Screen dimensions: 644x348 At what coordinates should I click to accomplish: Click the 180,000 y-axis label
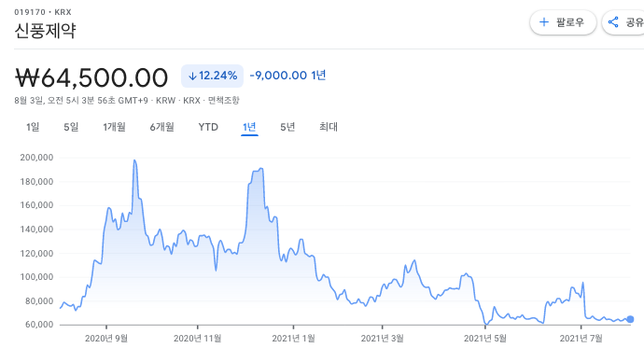[37, 181]
